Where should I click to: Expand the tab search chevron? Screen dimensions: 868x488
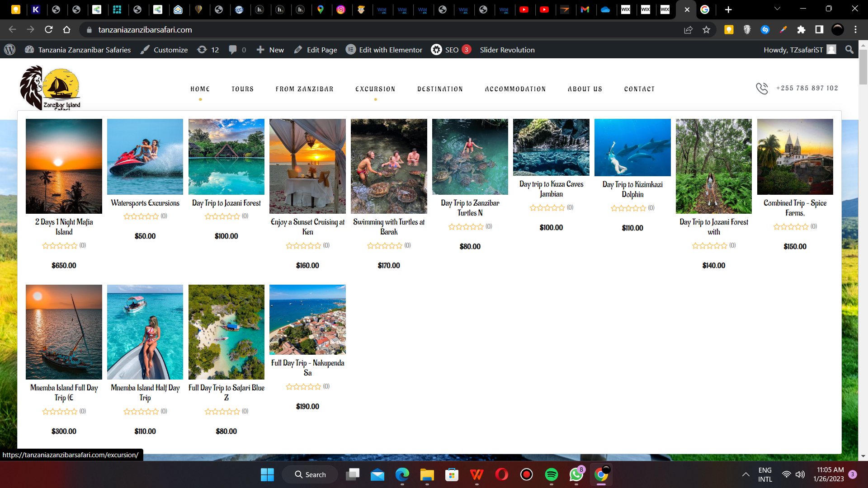click(777, 9)
